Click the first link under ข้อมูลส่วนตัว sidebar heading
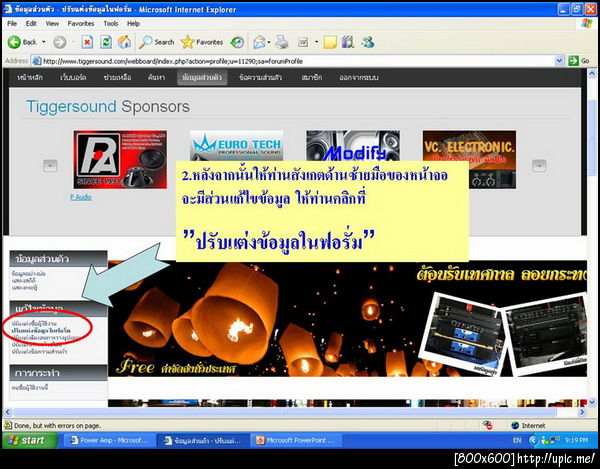The height and width of the screenshot is (469, 600). [29, 274]
